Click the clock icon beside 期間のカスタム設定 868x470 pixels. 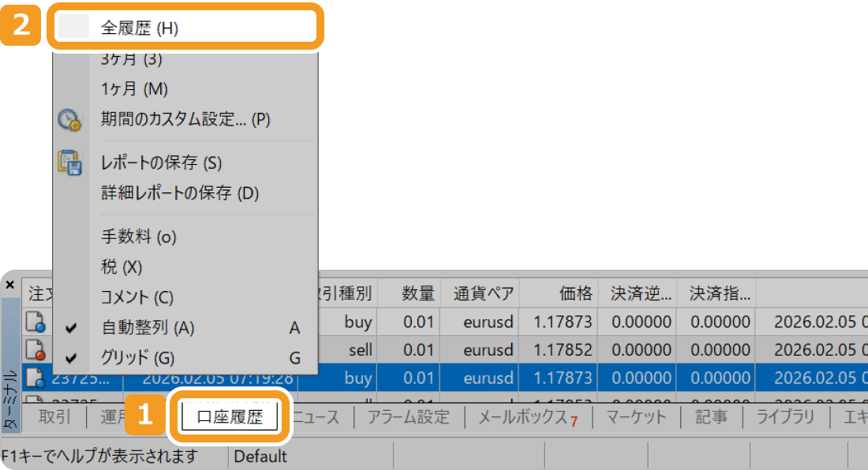(69, 120)
